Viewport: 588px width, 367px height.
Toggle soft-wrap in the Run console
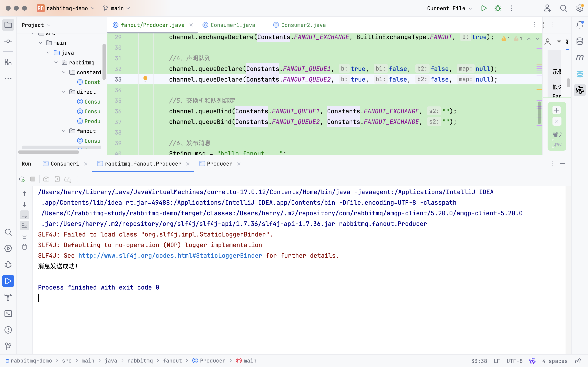tap(24, 215)
